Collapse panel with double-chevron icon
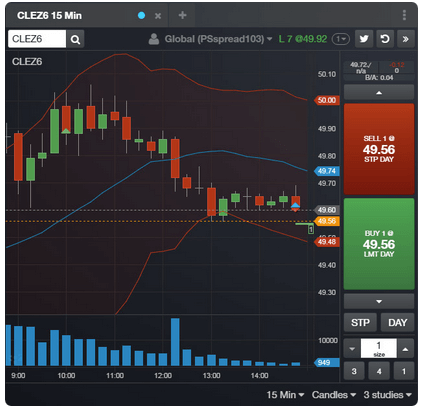 pos(405,39)
